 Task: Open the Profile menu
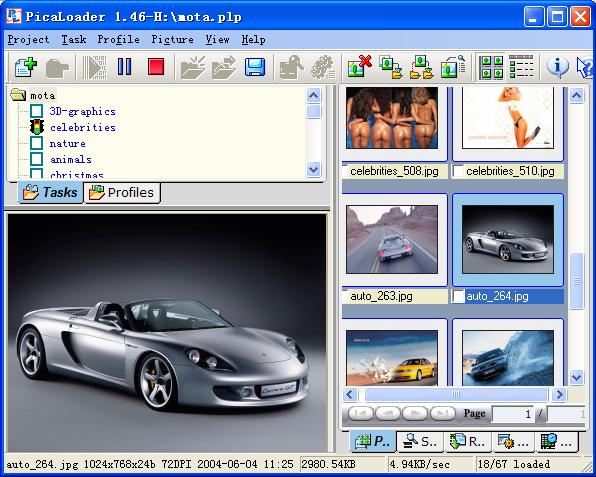[118, 40]
